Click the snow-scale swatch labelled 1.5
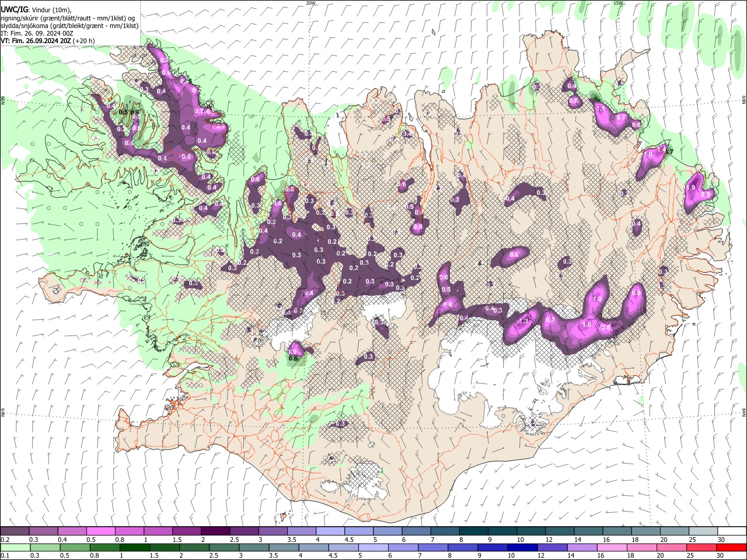 coord(187,531)
